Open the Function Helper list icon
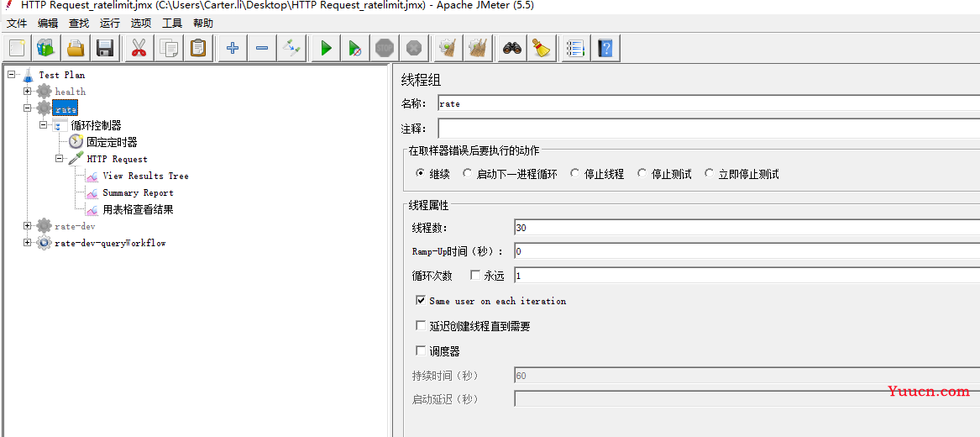 pos(575,48)
